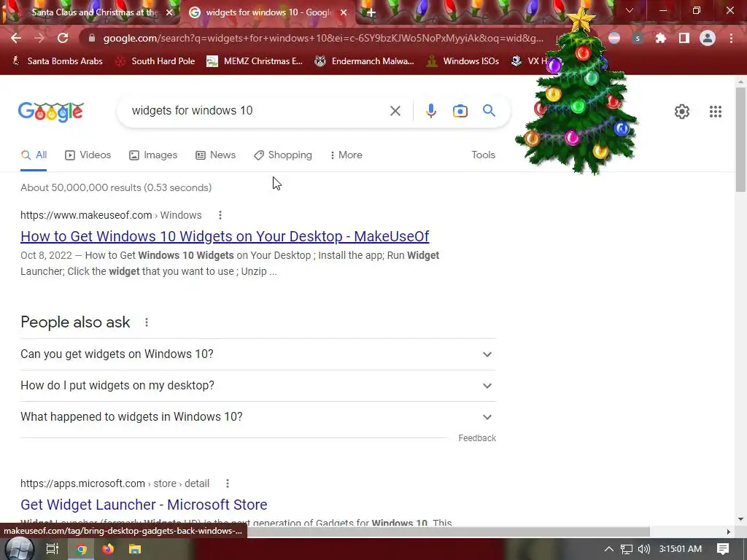Open the Google apps grid
Screen dimensions: 747x560
(715, 112)
